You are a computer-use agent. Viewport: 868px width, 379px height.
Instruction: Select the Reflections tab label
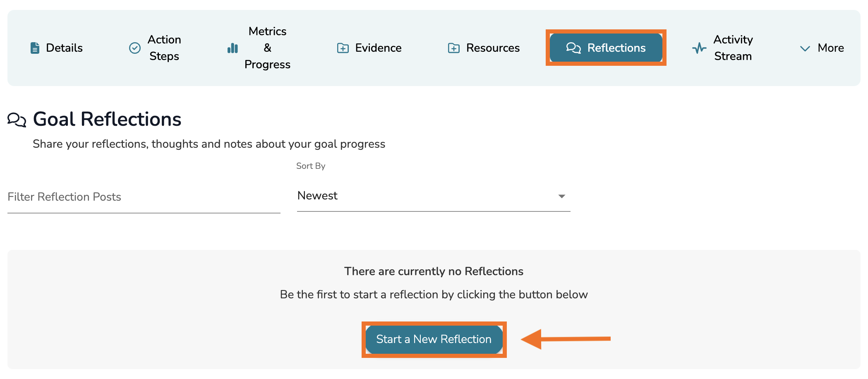coord(616,48)
